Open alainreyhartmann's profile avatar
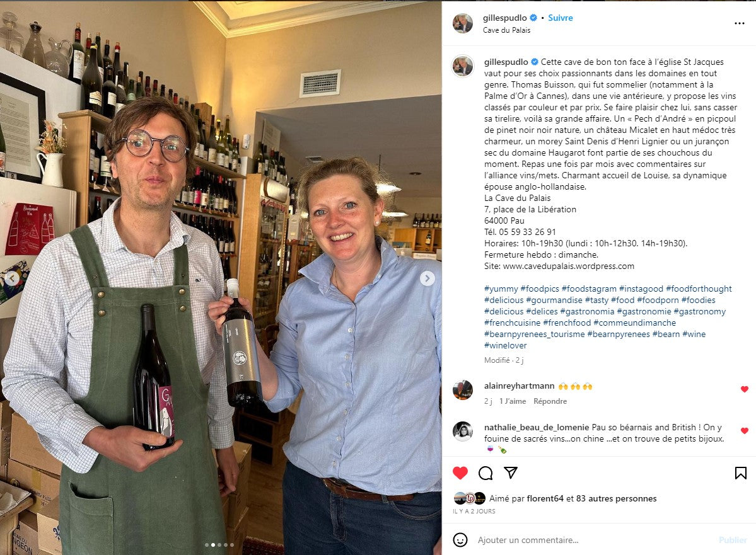756x555 pixels. pos(462,390)
